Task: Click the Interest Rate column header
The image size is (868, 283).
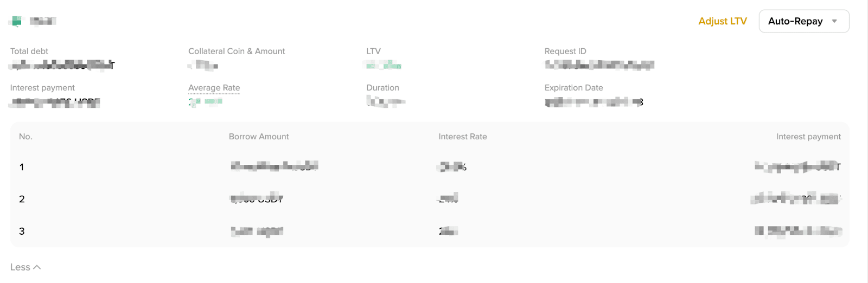Action: tap(463, 137)
